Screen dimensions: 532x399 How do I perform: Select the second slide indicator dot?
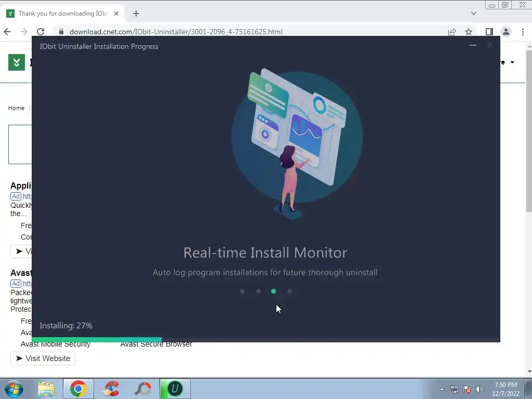259,291
